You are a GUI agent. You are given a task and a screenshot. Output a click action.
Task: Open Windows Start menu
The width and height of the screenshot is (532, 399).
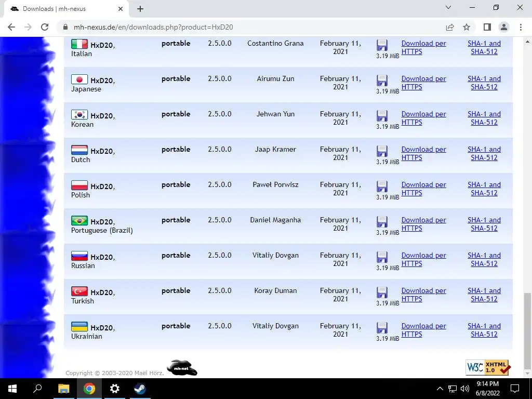12,389
